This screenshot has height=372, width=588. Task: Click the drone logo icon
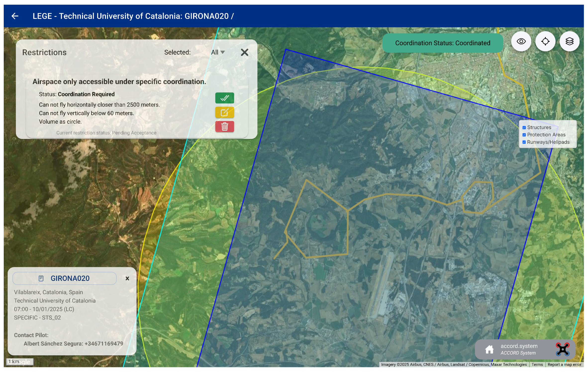point(563,349)
